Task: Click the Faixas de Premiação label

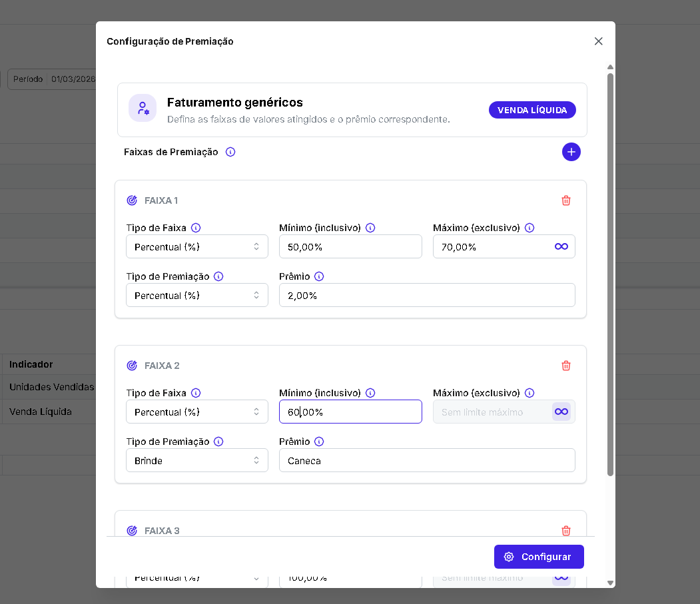Action: coord(171,152)
